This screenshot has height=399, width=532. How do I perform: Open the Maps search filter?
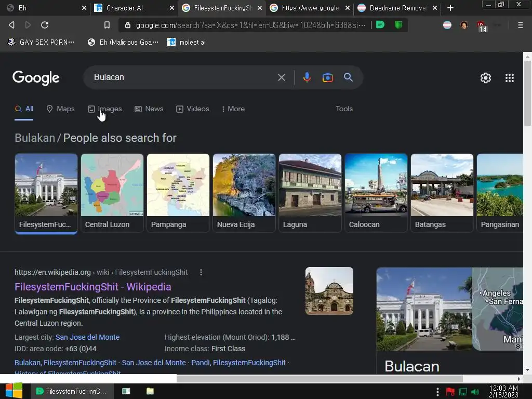tap(60, 109)
